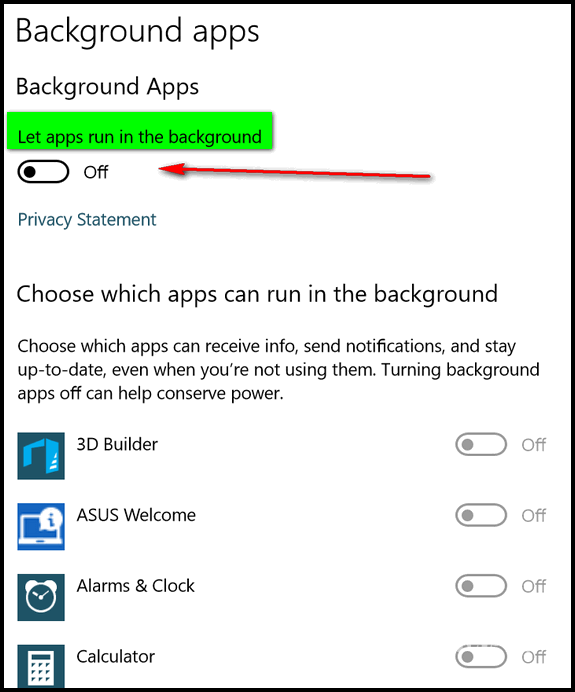Click the conserve power description paragraph
575x692 pixels.
point(278,370)
